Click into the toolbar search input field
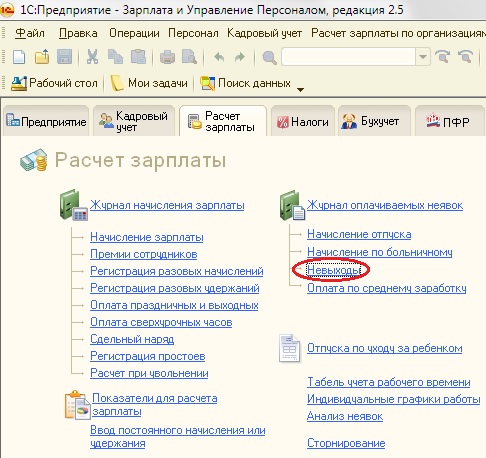486x458 pixels. click(349, 57)
